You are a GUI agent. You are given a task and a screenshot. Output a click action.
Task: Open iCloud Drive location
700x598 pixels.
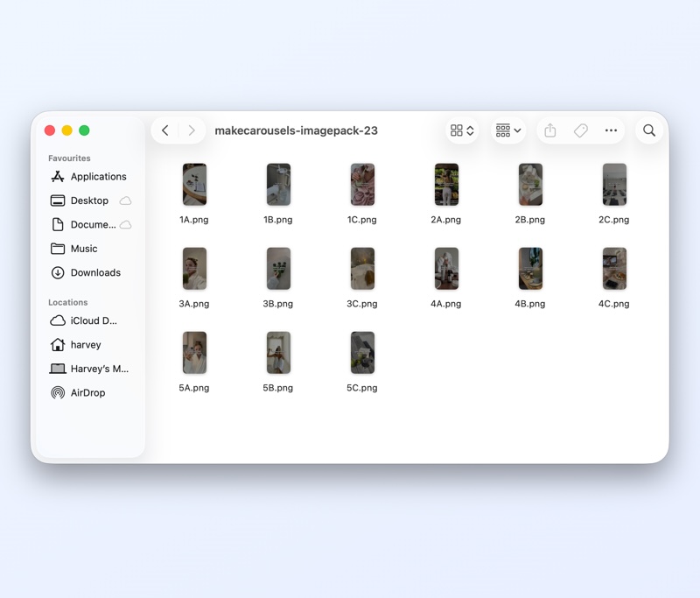[x=94, y=321]
